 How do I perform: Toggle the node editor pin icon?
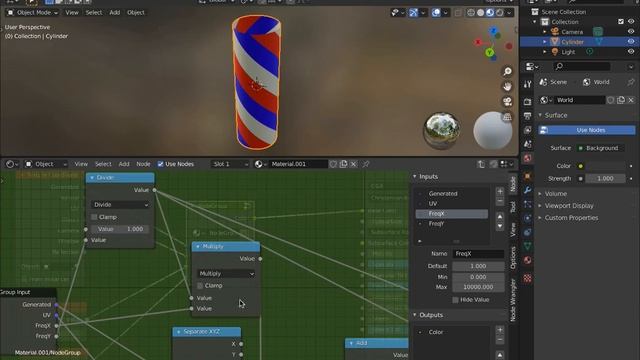pos(366,164)
